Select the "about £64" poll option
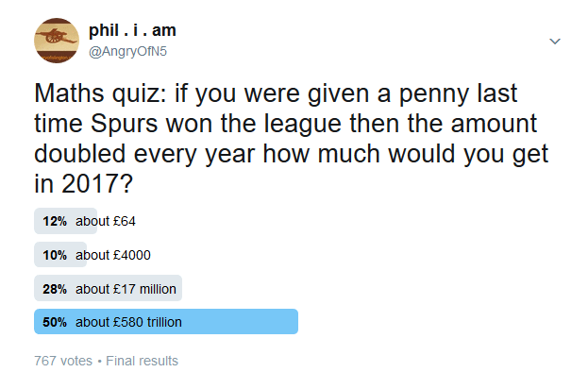588x389 pixels. (108, 221)
